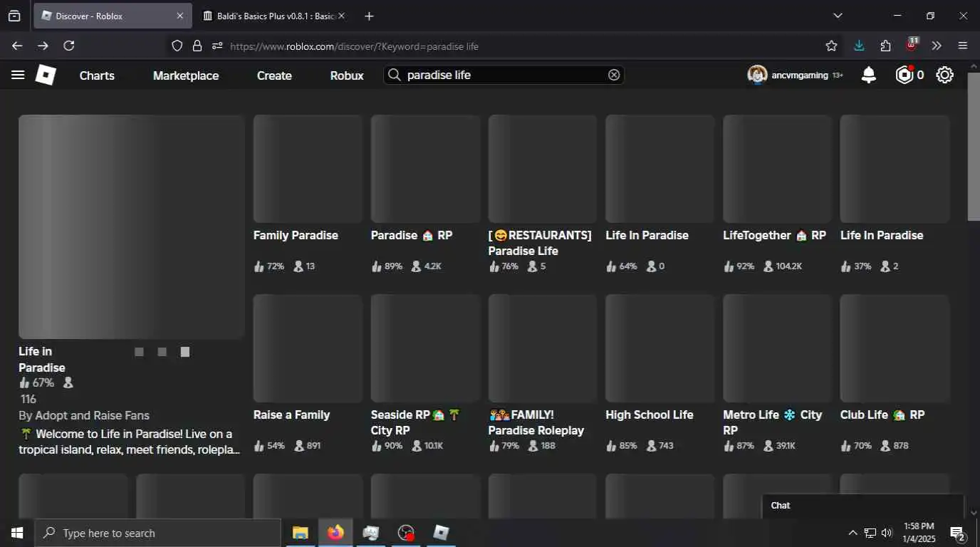
Task: Click the search magnifier icon
Action: 395,75
